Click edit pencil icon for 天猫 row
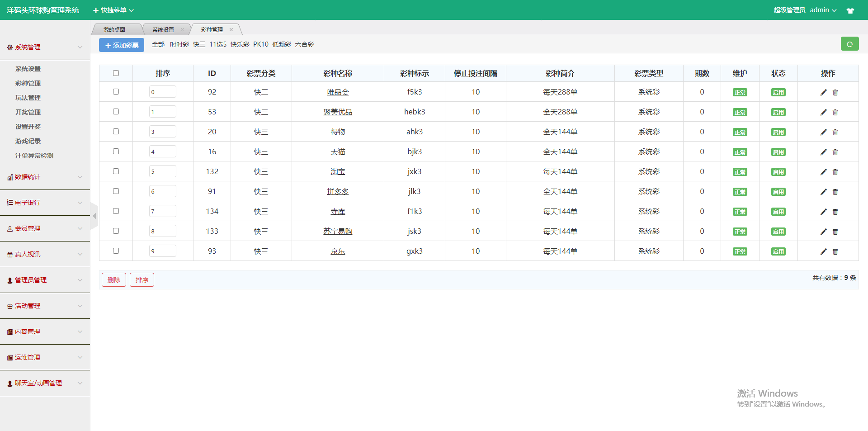 [x=823, y=152]
